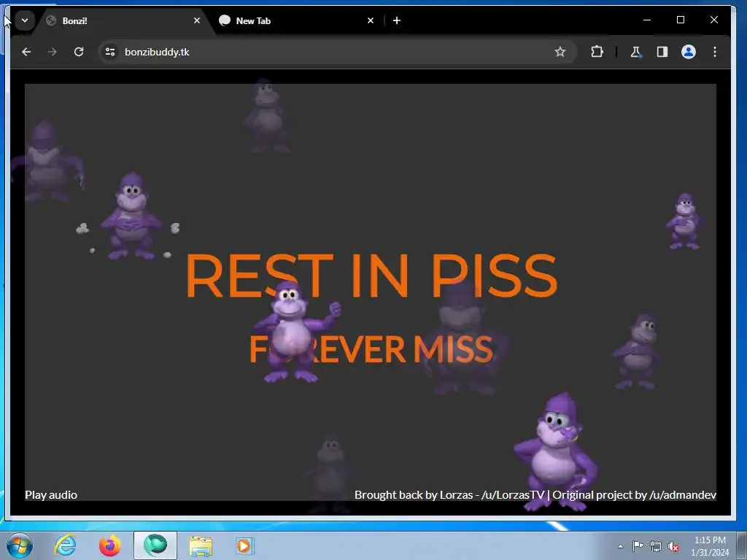Close the Bonzi! tab

pyautogui.click(x=197, y=20)
